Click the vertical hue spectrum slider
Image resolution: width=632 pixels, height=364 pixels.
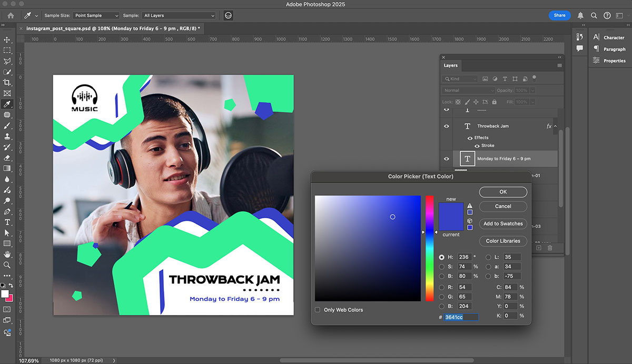(429, 248)
